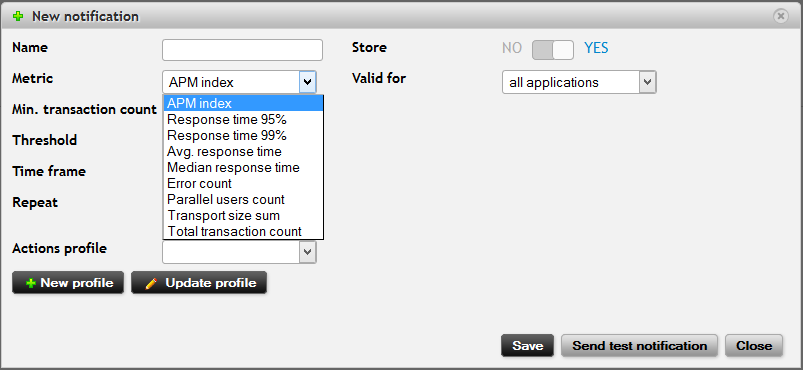Save the new notification

[527, 346]
